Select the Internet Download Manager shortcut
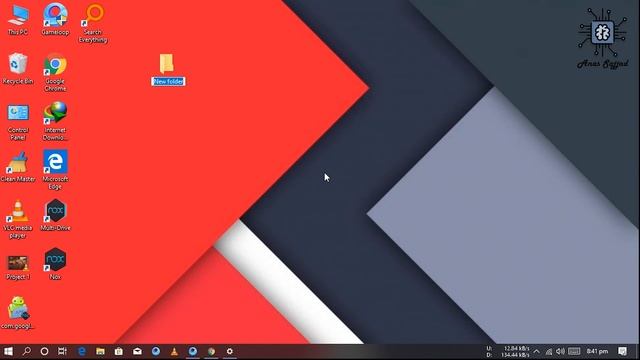Image resolution: width=640 pixels, height=360 pixels. click(x=55, y=121)
